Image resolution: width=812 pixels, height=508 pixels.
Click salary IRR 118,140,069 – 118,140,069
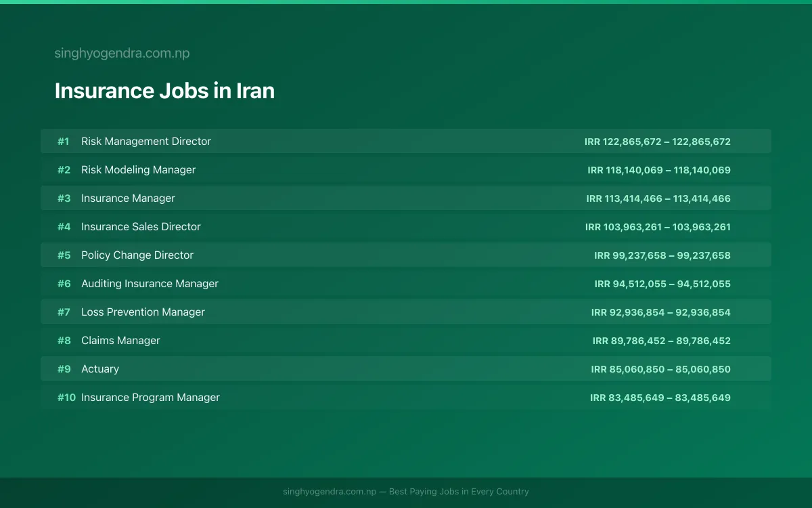pos(659,170)
